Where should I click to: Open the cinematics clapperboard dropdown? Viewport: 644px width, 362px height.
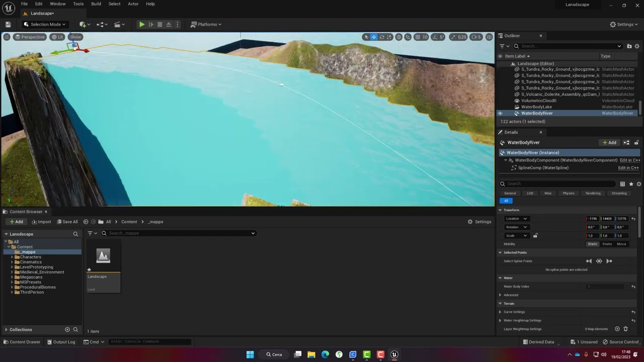119,24
